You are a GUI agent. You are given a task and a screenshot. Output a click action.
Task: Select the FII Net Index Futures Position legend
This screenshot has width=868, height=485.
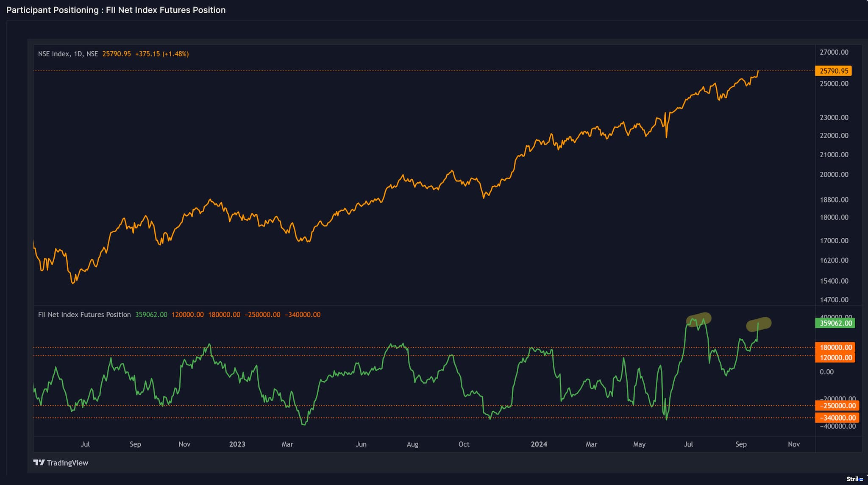(x=84, y=315)
